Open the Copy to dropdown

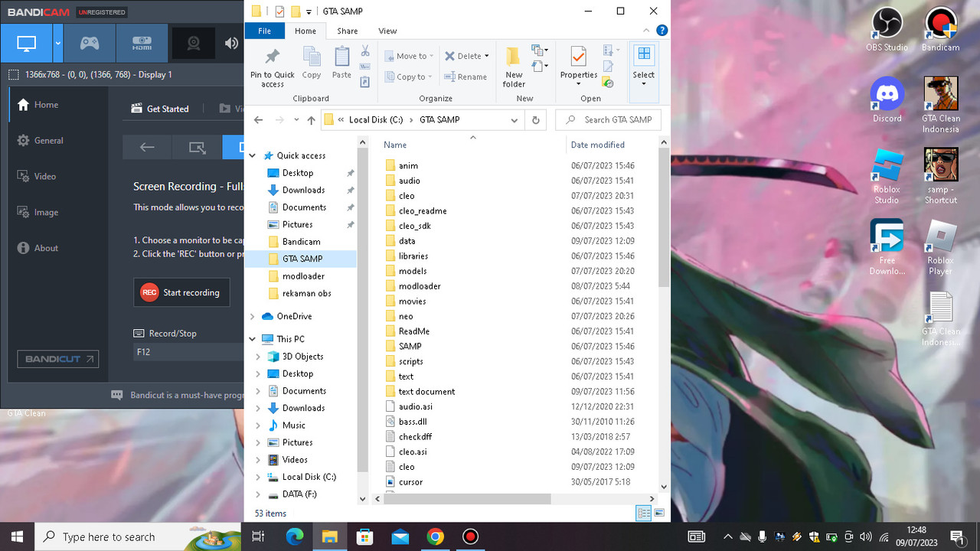pyautogui.click(x=409, y=77)
